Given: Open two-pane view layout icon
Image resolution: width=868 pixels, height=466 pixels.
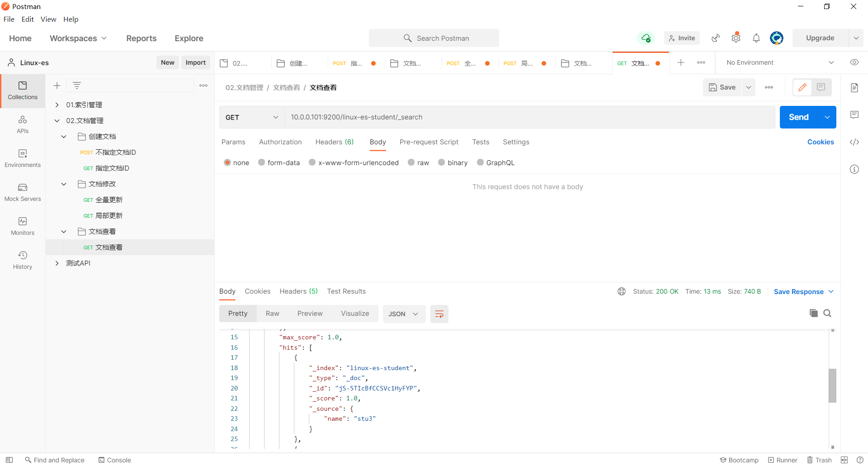Looking at the screenshot, I should (844, 460).
